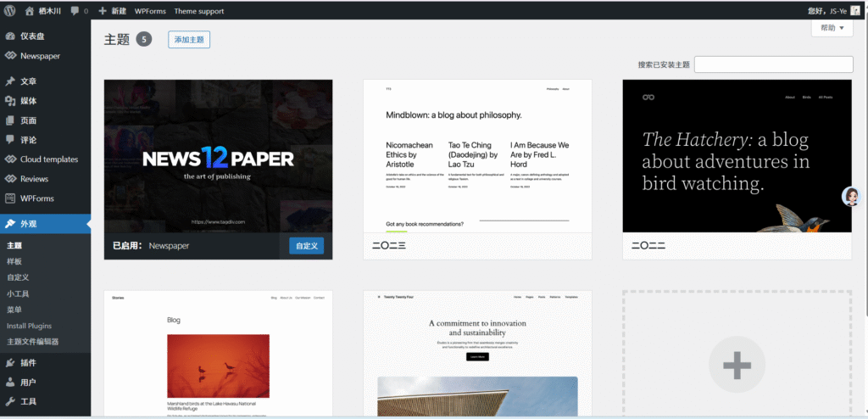Screen dimensions: 868x419
Task: Open the Mindblown philosophy blog theme thumbnail
Action: click(477, 156)
